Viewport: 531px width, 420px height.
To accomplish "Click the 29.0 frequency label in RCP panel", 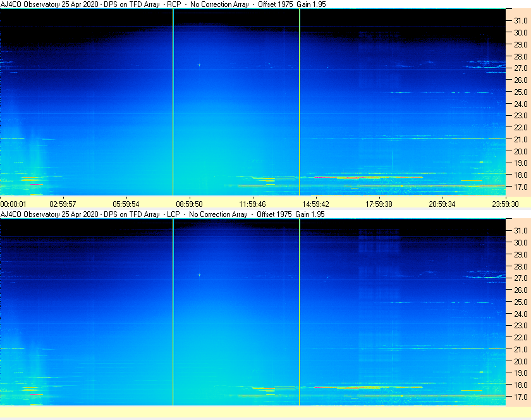I will click(x=521, y=44).
